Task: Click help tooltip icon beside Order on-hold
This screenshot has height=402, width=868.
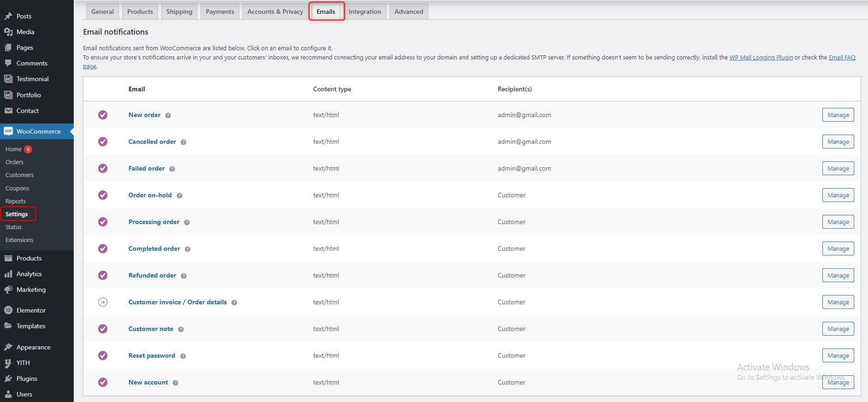Action: (x=179, y=196)
